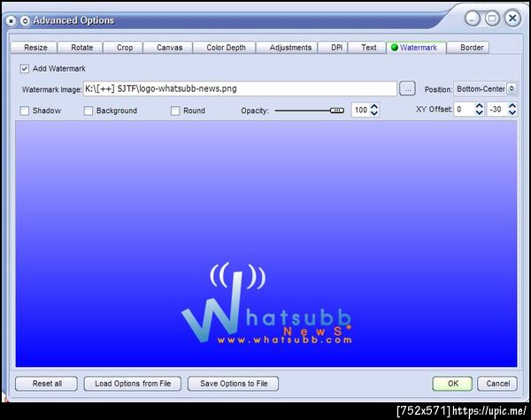Screen dimensions: 531x420
Task: Minimize the Advanced Options window
Action: click(x=473, y=19)
